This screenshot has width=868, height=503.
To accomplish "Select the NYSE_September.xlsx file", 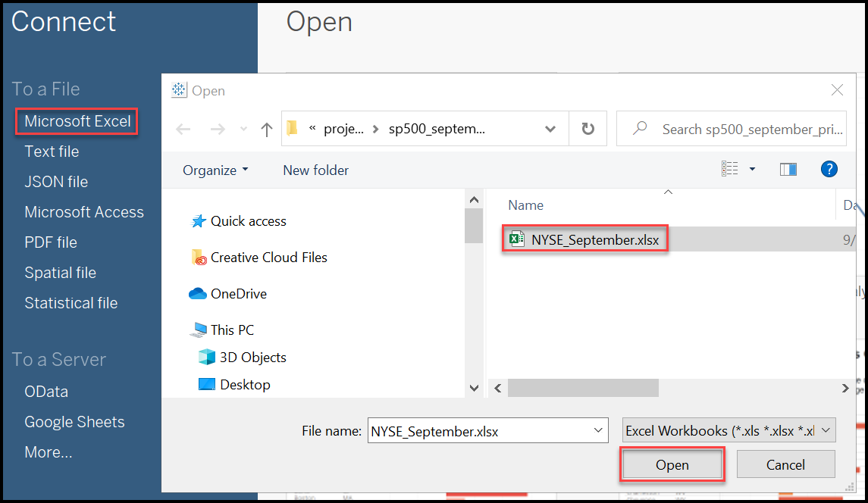I will (584, 239).
